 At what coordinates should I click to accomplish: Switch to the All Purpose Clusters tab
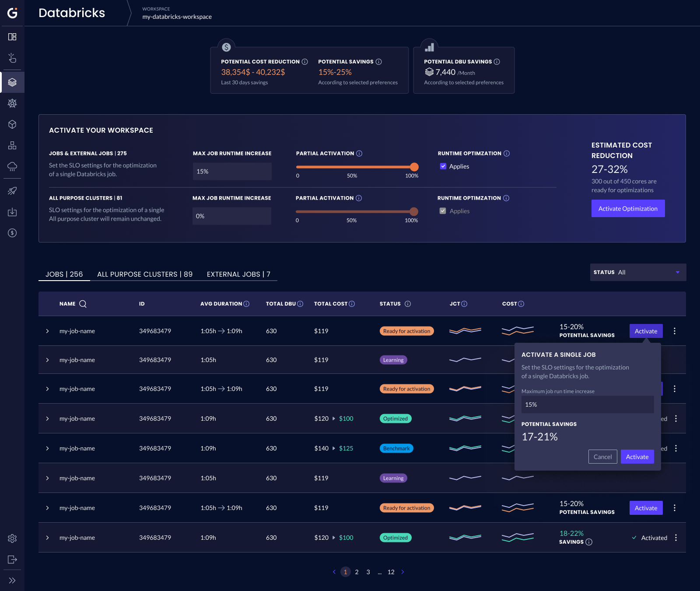pos(145,274)
